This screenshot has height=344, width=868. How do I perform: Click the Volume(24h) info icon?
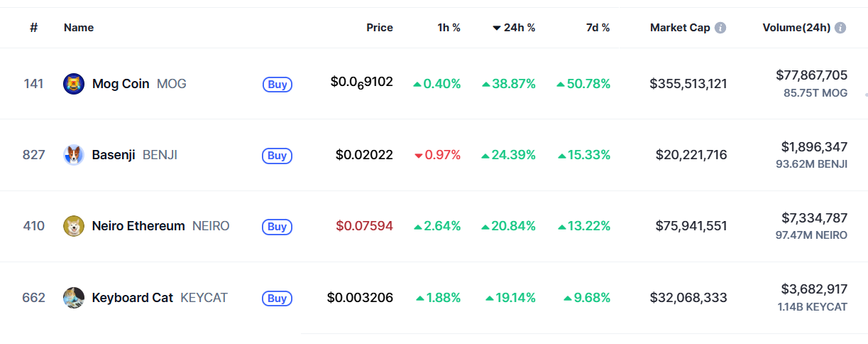pyautogui.click(x=840, y=28)
